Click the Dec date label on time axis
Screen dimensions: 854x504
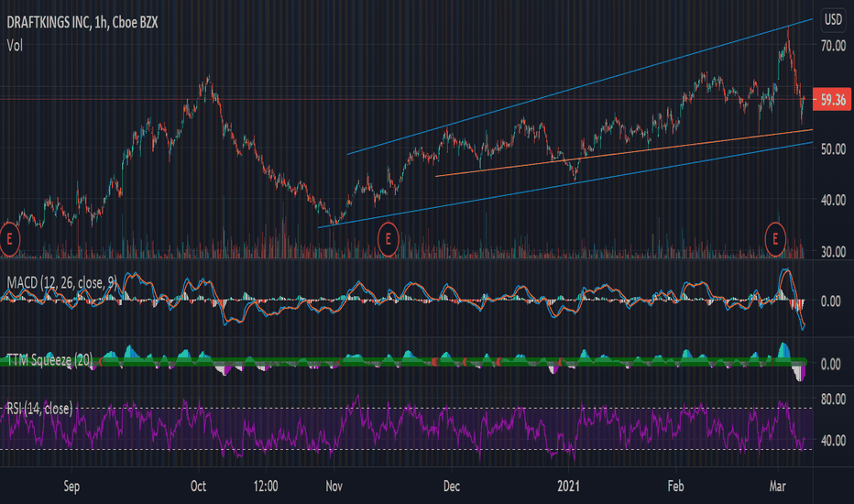click(x=452, y=486)
